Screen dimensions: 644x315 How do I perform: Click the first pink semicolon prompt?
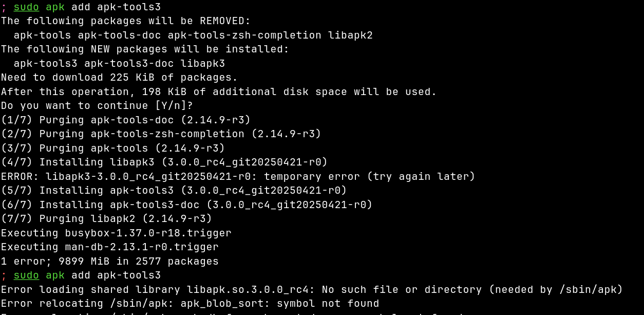[4, 7]
